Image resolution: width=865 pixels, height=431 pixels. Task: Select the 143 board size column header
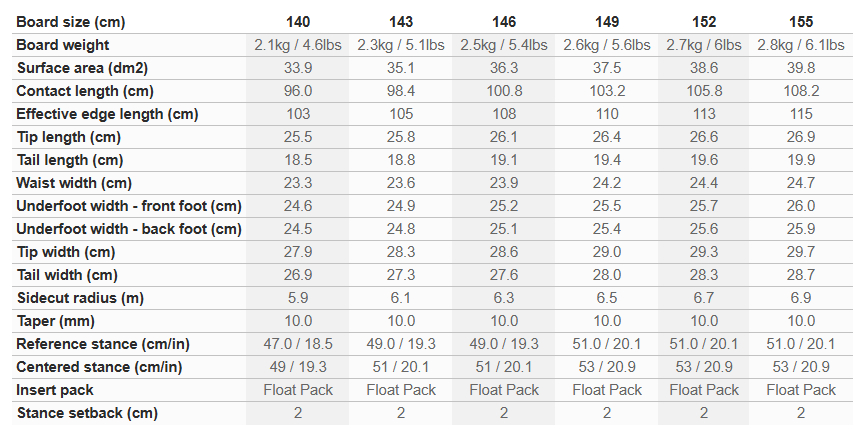[x=400, y=21]
